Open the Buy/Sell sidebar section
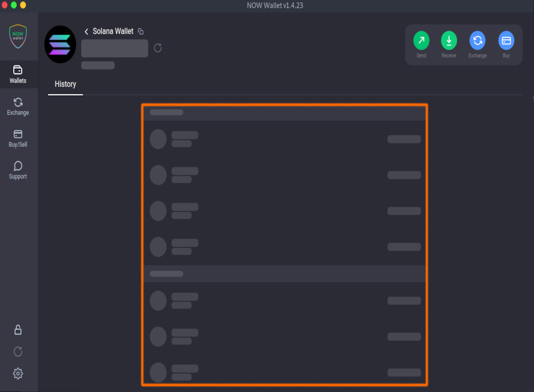This screenshot has width=534, height=392. [x=18, y=138]
